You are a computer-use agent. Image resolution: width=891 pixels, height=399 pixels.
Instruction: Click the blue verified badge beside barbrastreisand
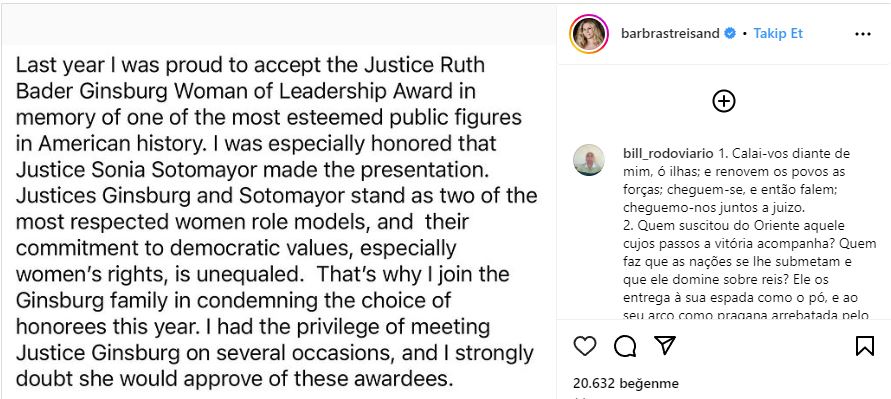[729, 34]
